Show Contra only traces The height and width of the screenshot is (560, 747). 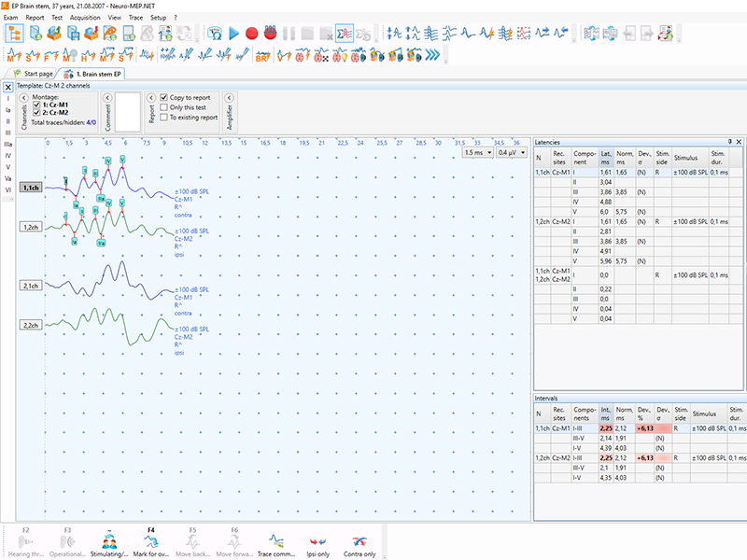click(x=359, y=543)
